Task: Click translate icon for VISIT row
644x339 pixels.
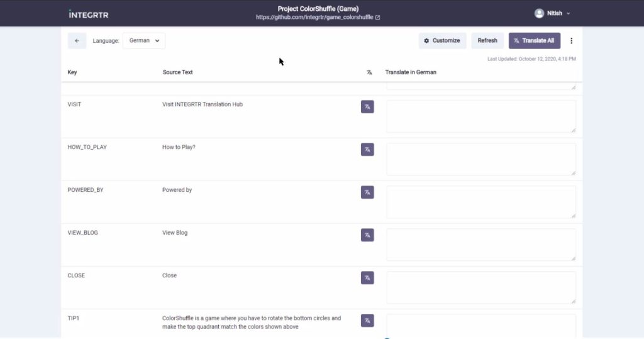Action: coord(367,107)
